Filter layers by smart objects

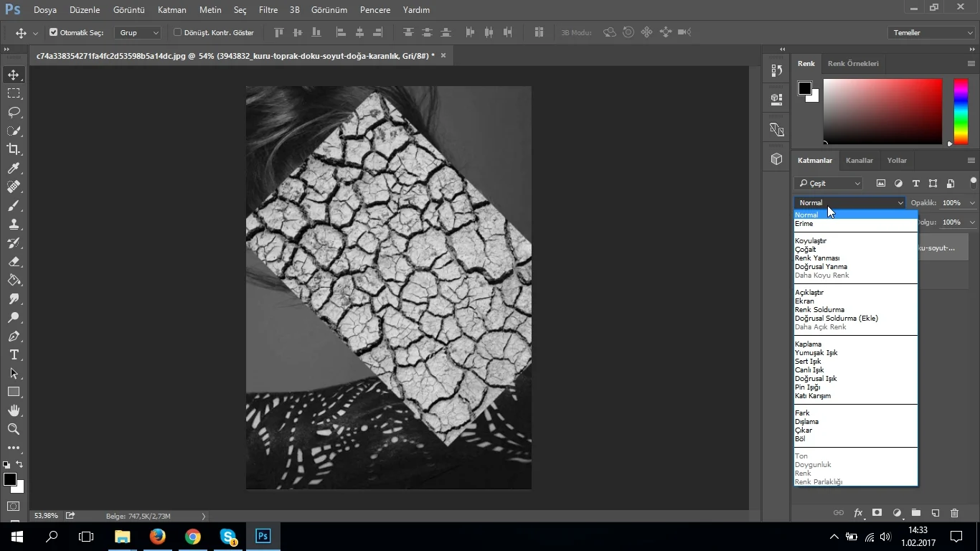click(951, 184)
